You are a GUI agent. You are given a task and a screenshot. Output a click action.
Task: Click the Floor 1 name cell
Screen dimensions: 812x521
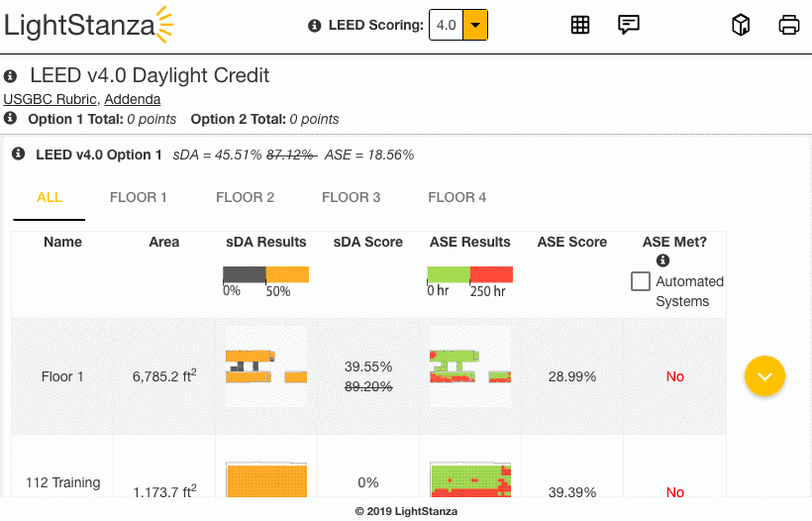pos(62,376)
